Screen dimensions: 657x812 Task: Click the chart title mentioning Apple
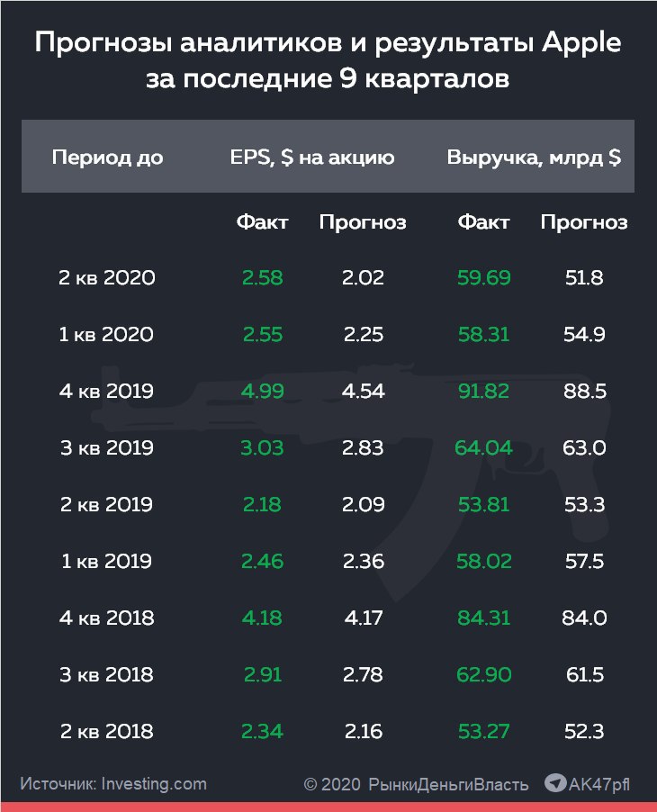tap(328, 59)
